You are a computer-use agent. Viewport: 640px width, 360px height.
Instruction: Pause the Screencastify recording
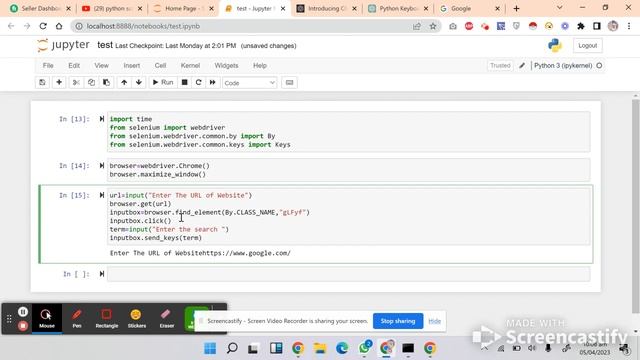[23, 312]
